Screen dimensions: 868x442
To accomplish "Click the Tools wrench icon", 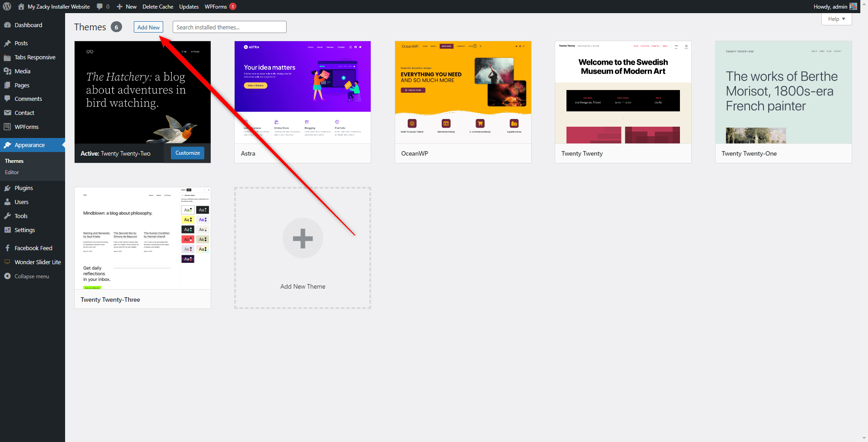I will (x=7, y=216).
